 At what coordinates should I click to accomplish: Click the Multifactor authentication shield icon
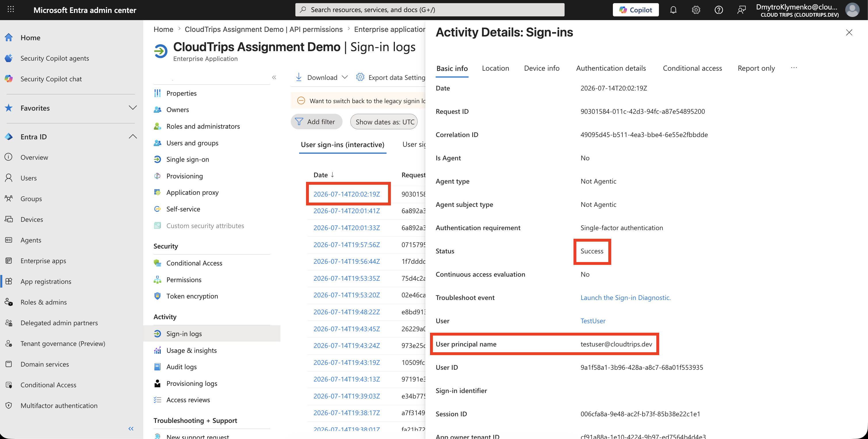pos(9,405)
